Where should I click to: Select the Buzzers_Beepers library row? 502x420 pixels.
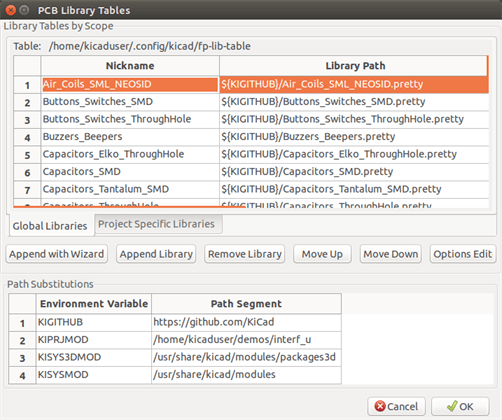point(251,137)
